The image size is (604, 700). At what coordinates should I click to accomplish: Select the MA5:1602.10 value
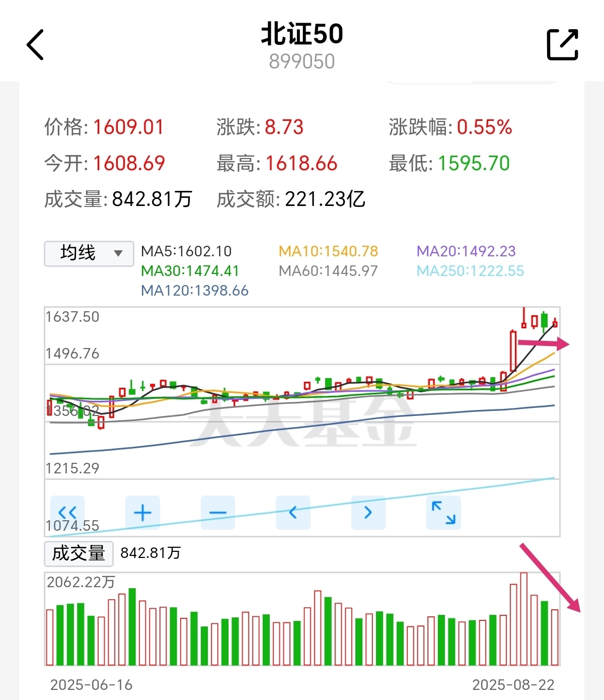(186, 251)
